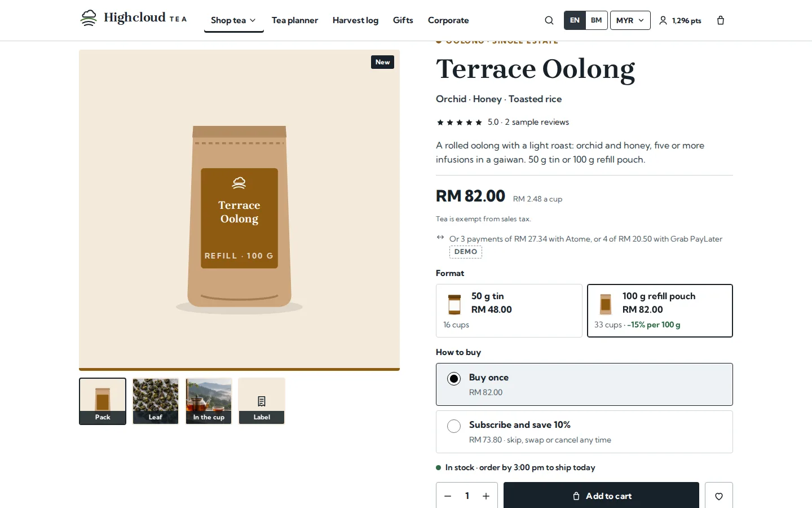Go to Gifts section

tap(403, 20)
